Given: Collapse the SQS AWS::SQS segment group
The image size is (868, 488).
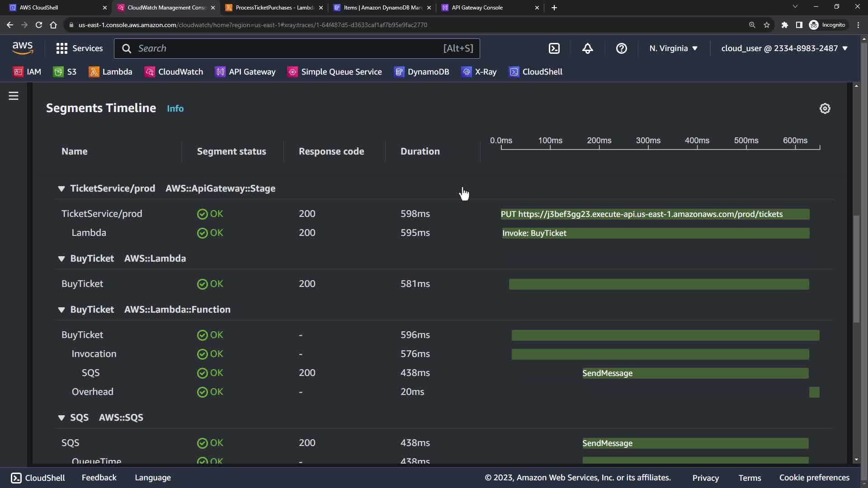Looking at the screenshot, I should 61,418.
